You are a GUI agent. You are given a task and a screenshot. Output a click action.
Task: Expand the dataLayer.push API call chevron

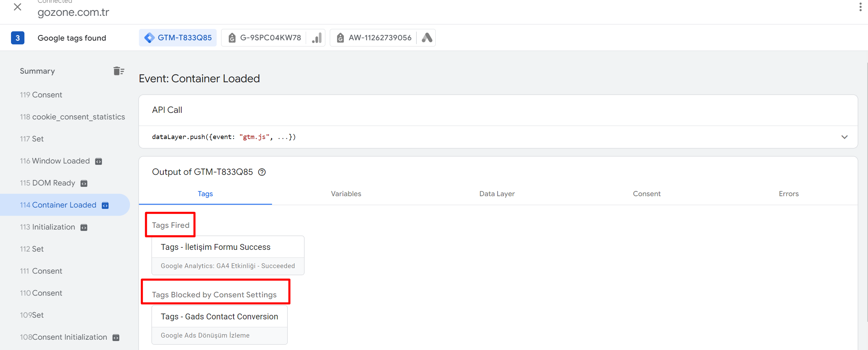[844, 137]
